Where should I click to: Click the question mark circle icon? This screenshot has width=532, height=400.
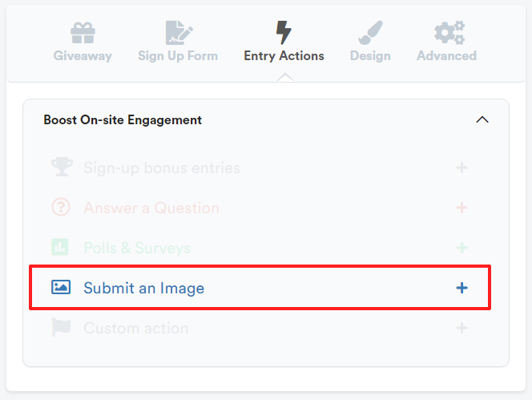[x=61, y=207]
